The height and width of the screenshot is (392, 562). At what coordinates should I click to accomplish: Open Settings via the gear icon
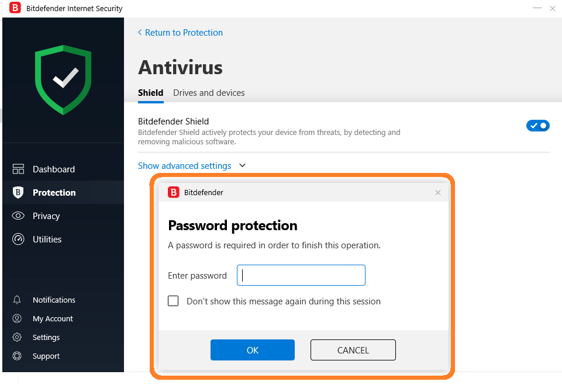coord(18,338)
